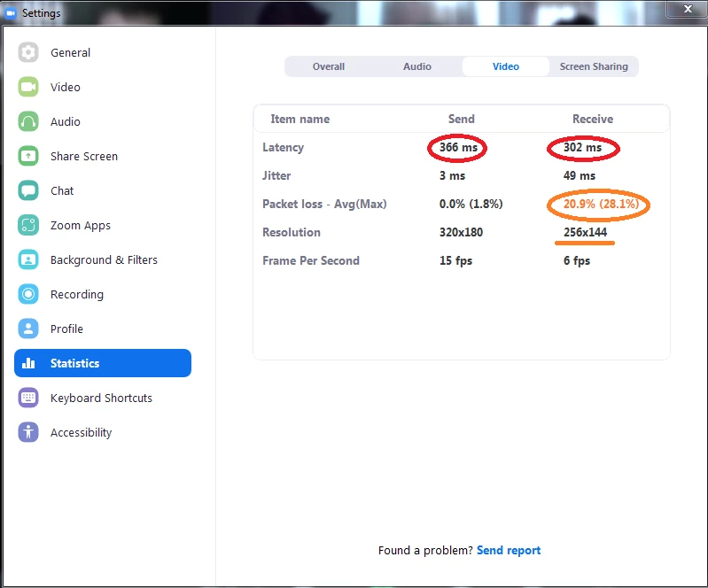Click the Settings window title text
This screenshot has height=588, width=708.
[x=41, y=13]
